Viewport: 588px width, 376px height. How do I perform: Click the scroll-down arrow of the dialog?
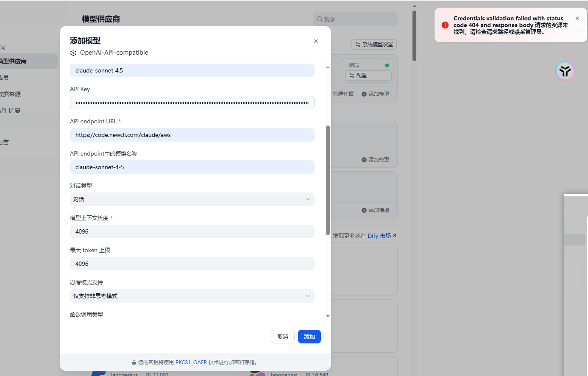tap(328, 316)
